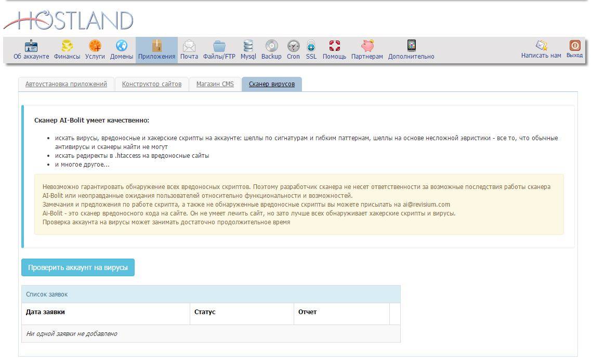This screenshot has width=592, height=364.
Task: Click the Дата заявки column header
Action: (45, 312)
